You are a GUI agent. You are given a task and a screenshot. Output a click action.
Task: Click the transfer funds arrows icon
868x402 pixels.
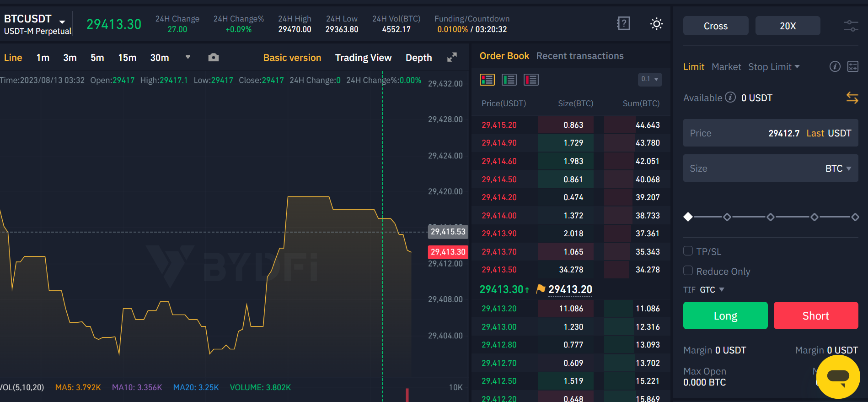(x=852, y=98)
